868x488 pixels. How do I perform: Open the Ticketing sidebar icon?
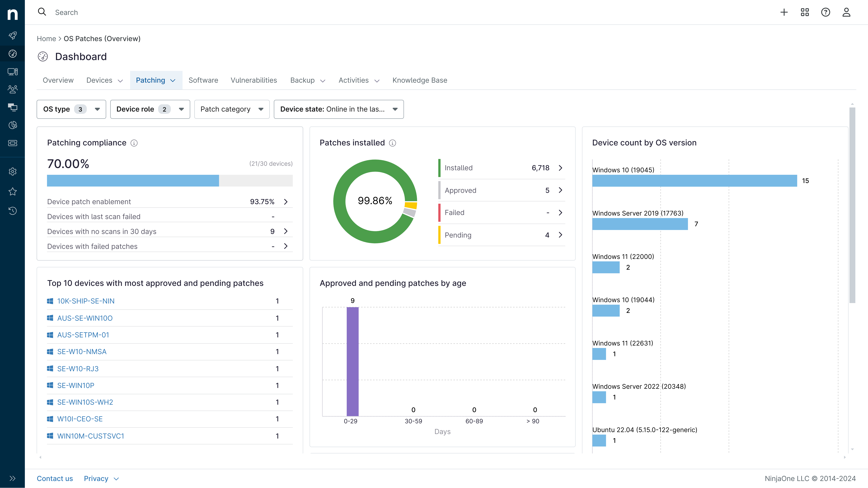tap(12, 143)
